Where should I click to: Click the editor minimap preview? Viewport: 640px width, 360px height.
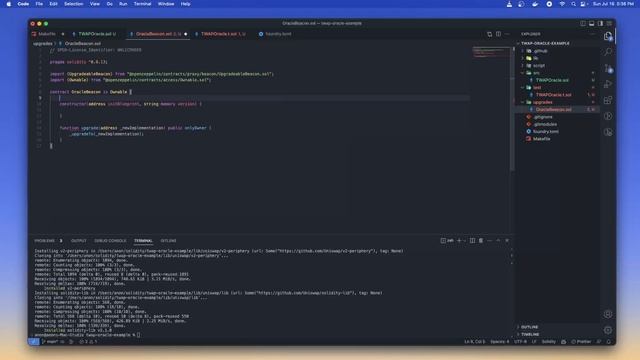[491, 52]
